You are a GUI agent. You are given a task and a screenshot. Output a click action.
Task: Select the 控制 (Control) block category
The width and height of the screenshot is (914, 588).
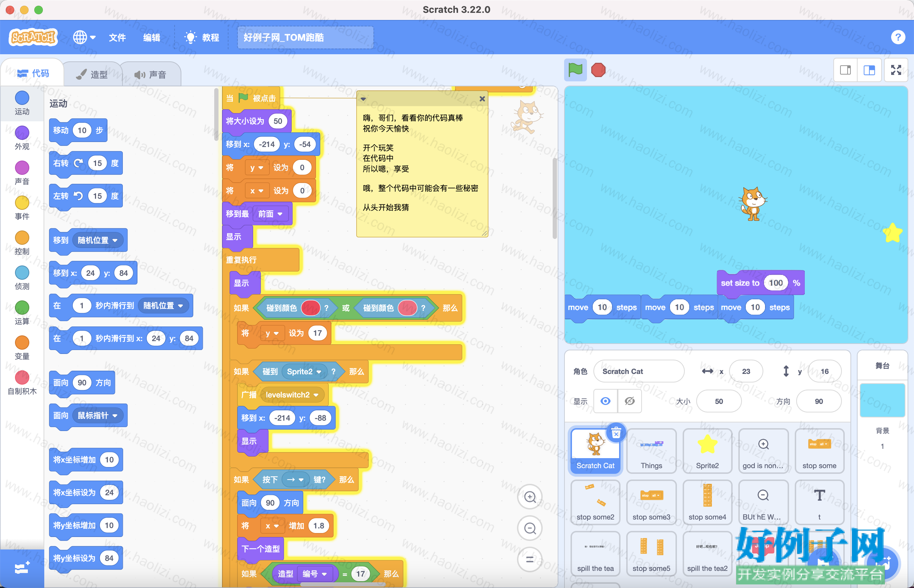pyautogui.click(x=22, y=243)
